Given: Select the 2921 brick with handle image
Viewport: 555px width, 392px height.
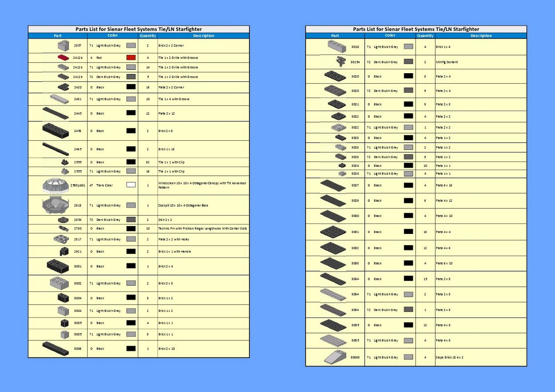Looking at the screenshot, I should [65, 251].
